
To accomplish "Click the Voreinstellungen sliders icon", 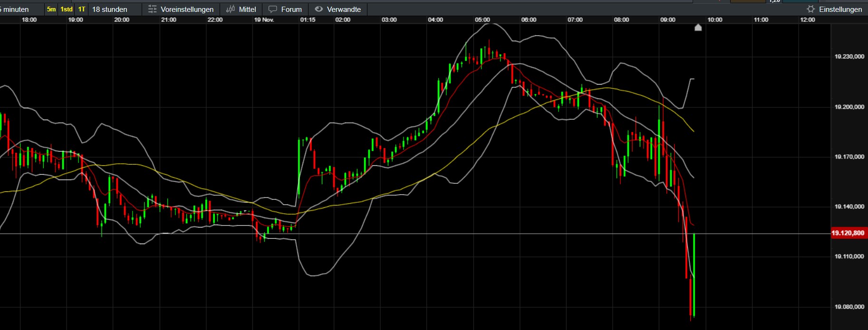I will click(x=152, y=9).
